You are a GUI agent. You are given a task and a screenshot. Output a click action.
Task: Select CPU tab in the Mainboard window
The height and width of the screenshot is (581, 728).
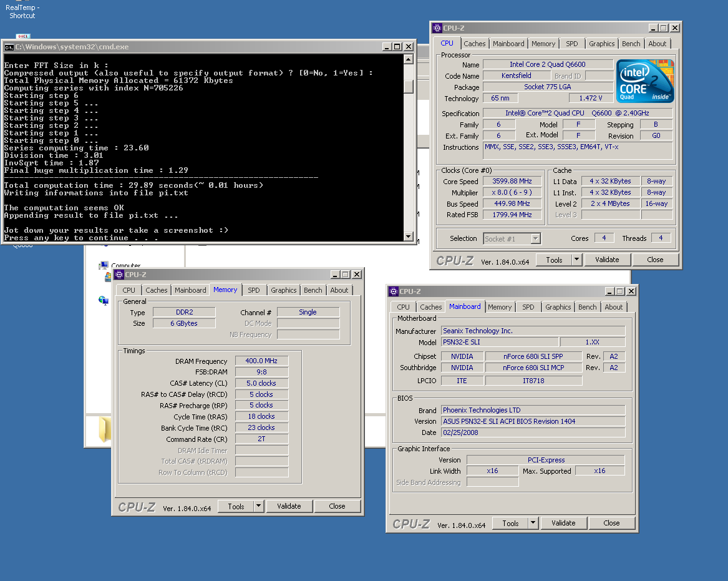pyautogui.click(x=403, y=307)
